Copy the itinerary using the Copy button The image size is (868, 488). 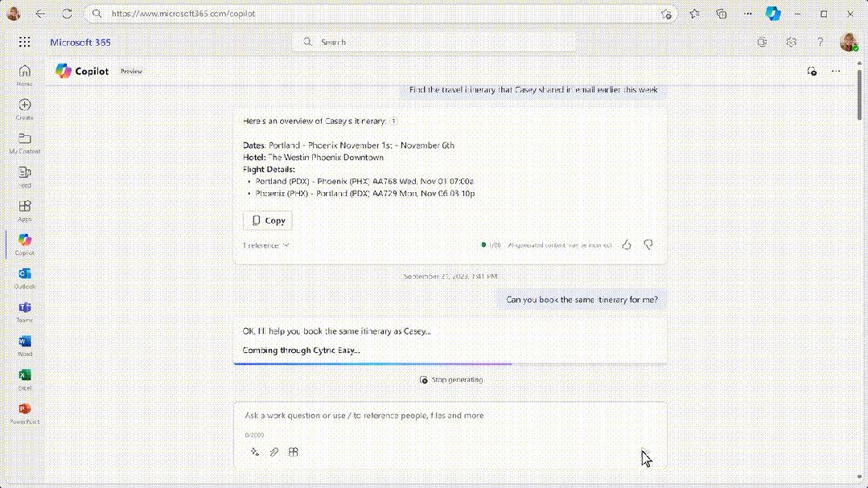pos(268,220)
